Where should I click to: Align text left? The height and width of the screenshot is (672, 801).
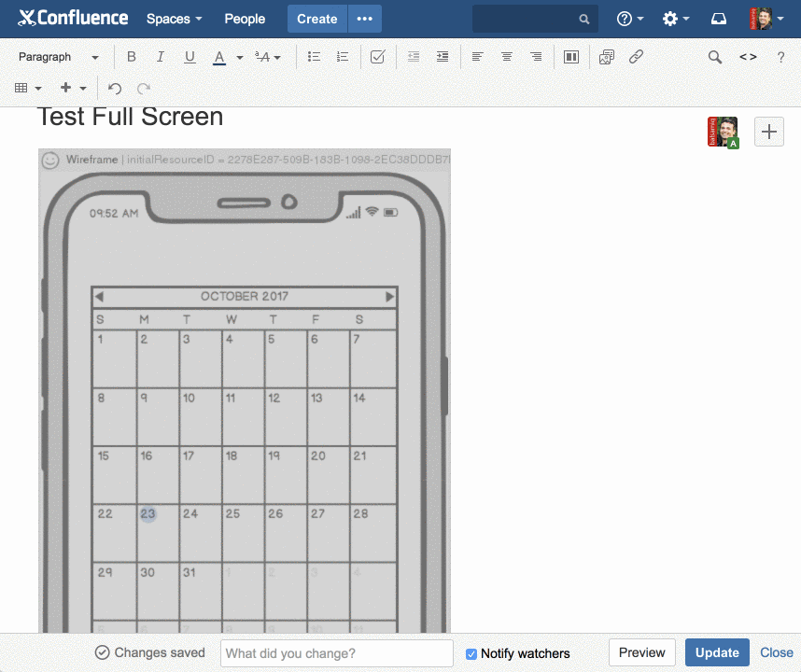(x=477, y=57)
